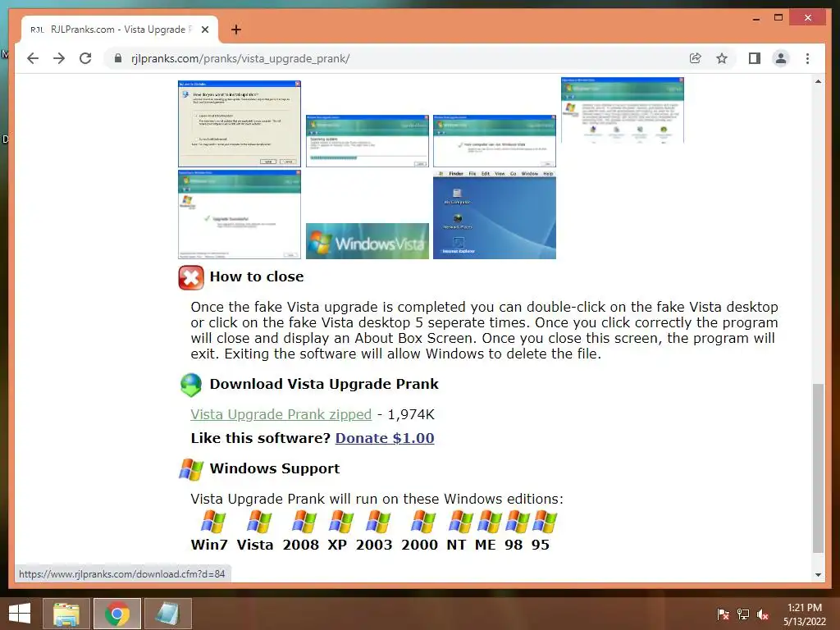Screen dimensions: 840x630
Task: Open the Donate $1.00 link
Action: [x=385, y=438]
